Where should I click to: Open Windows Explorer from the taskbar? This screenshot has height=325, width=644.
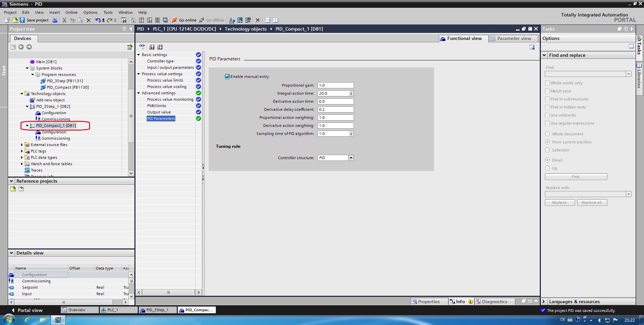[x=43, y=320]
